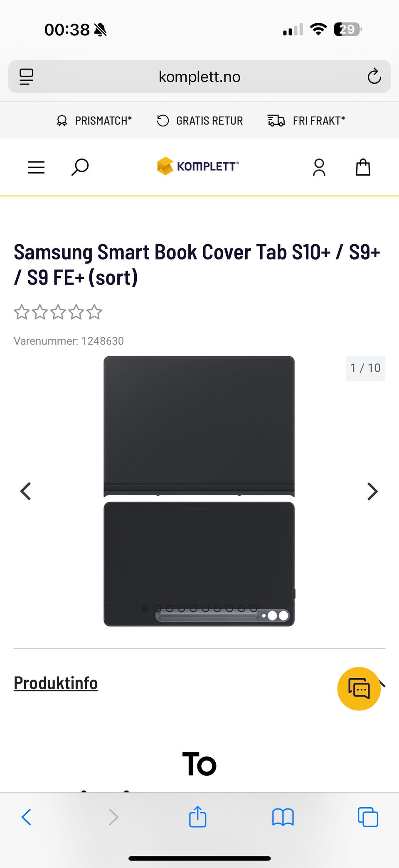399x868 pixels.
Task: Open Safari bookmarks book icon
Action: tap(283, 817)
